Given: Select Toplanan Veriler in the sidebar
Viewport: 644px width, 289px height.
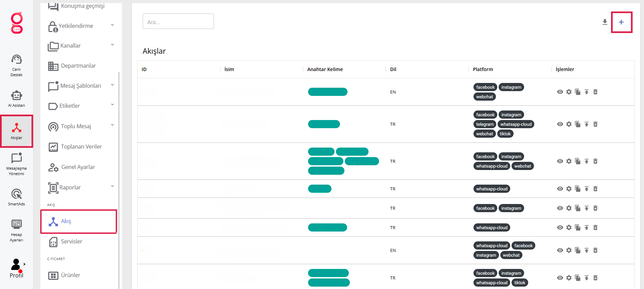Looking at the screenshot, I should (x=81, y=147).
